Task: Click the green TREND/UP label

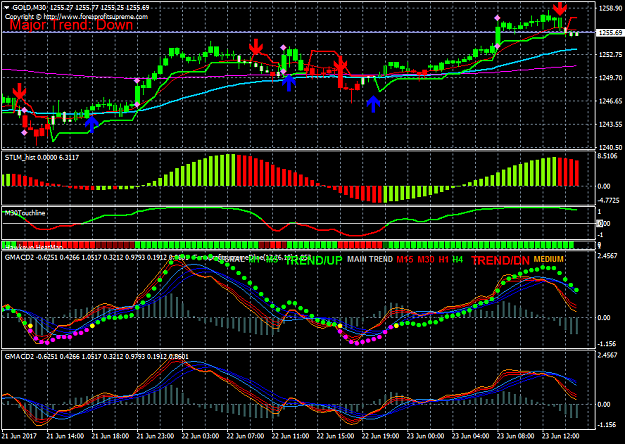Action: pos(314,260)
